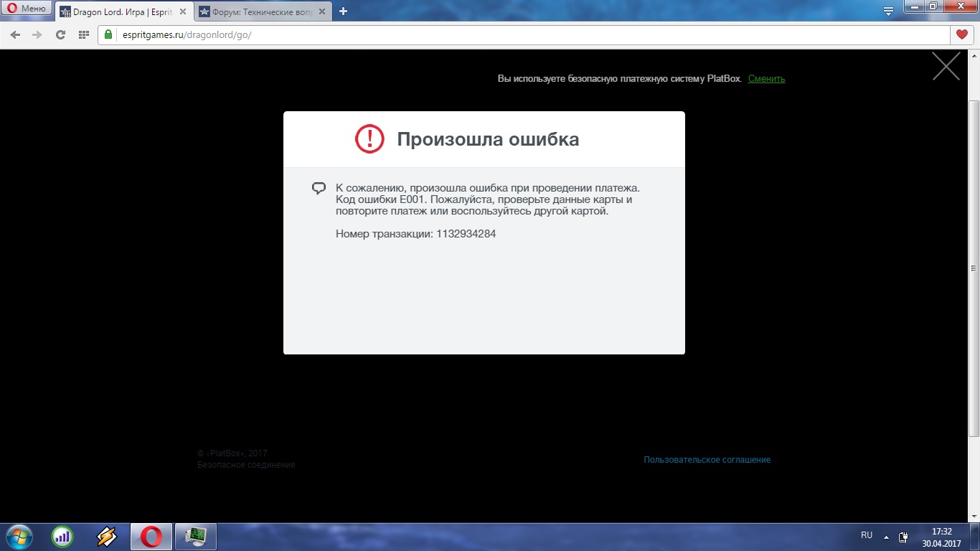
Task: Click the green padlock security icon
Action: tap(108, 34)
